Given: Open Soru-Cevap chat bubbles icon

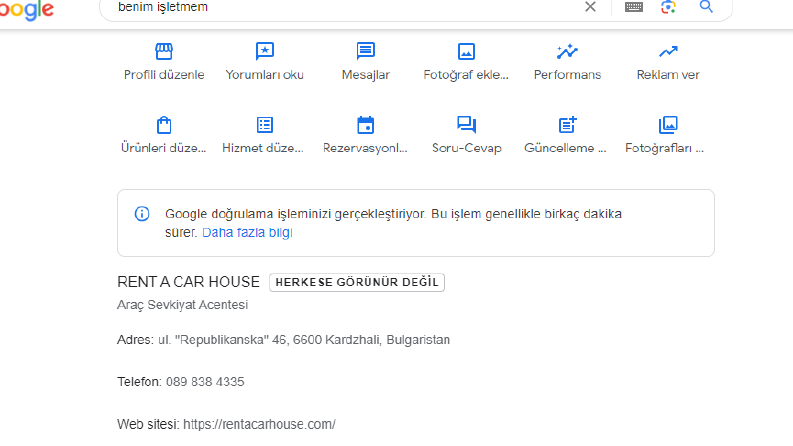Looking at the screenshot, I should point(466,124).
